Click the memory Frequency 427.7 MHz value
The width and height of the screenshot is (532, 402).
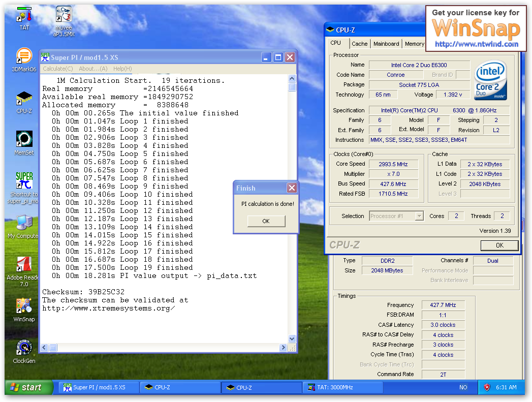coord(443,305)
